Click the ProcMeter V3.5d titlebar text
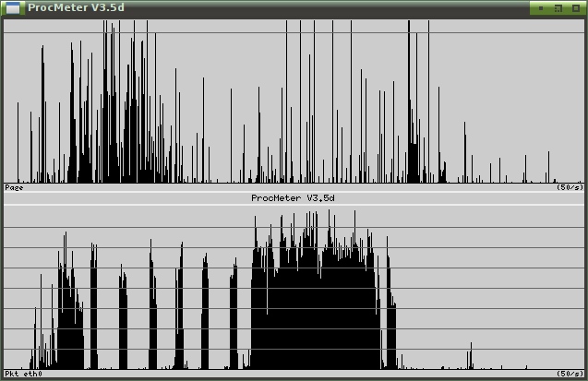 pos(76,7)
